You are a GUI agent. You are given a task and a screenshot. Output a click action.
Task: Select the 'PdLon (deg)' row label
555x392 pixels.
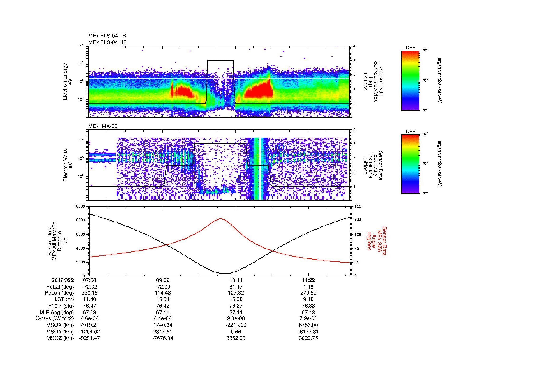click(x=60, y=293)
